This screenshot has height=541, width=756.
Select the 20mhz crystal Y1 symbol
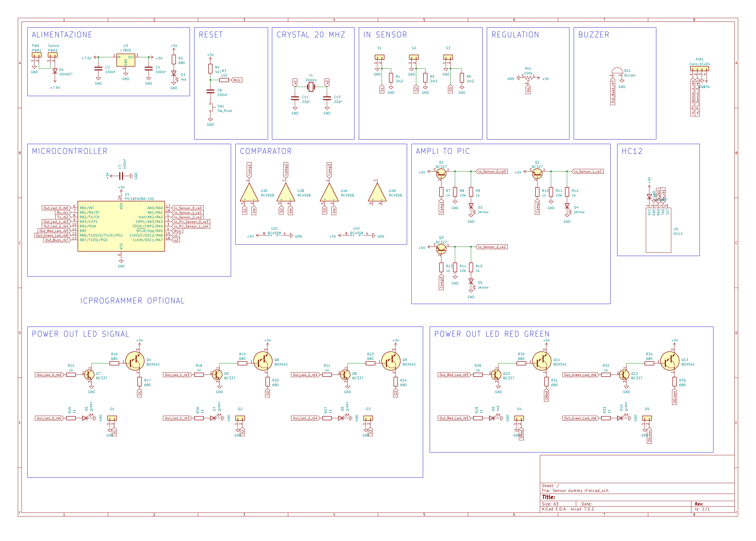pyautogui.click(x=311, y=87)
